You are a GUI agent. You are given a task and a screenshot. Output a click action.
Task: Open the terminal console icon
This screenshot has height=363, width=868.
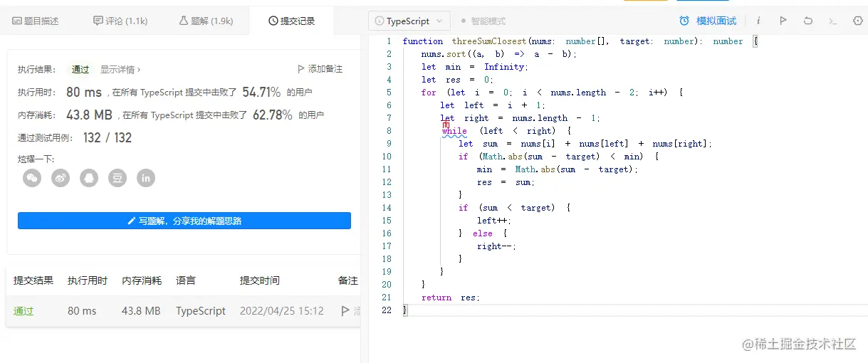[x=832, y=21]
